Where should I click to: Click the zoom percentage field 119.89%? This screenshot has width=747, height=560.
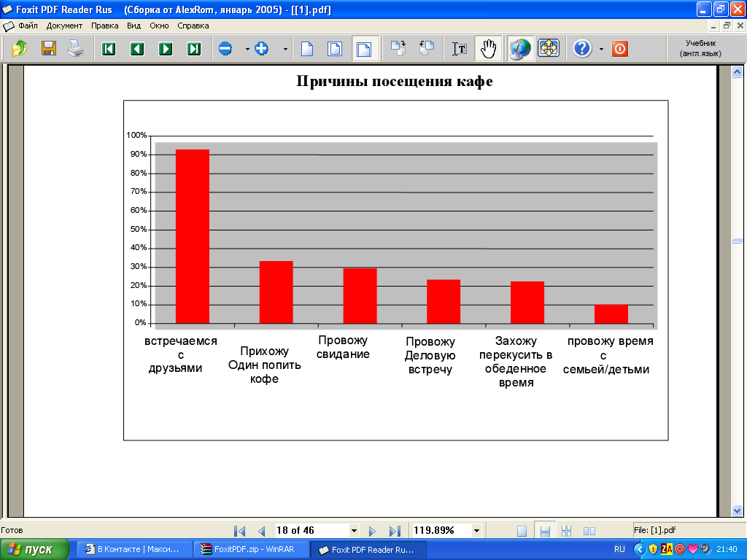[441, 531]
